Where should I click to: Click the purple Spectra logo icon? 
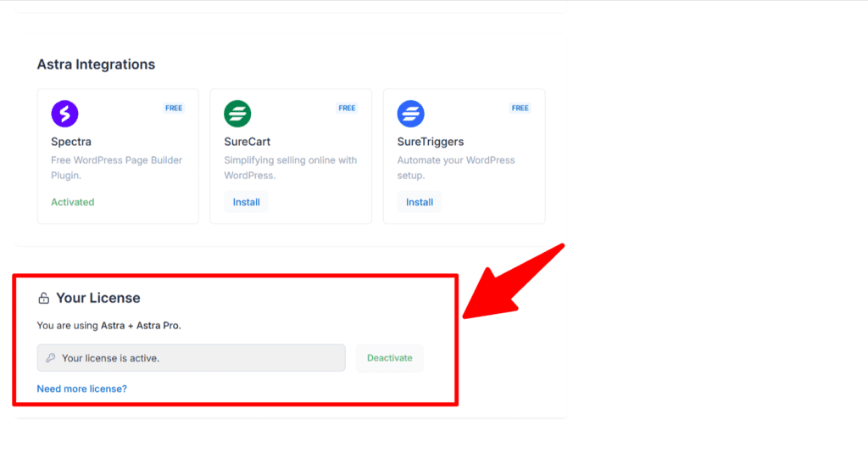coord(64,114)
